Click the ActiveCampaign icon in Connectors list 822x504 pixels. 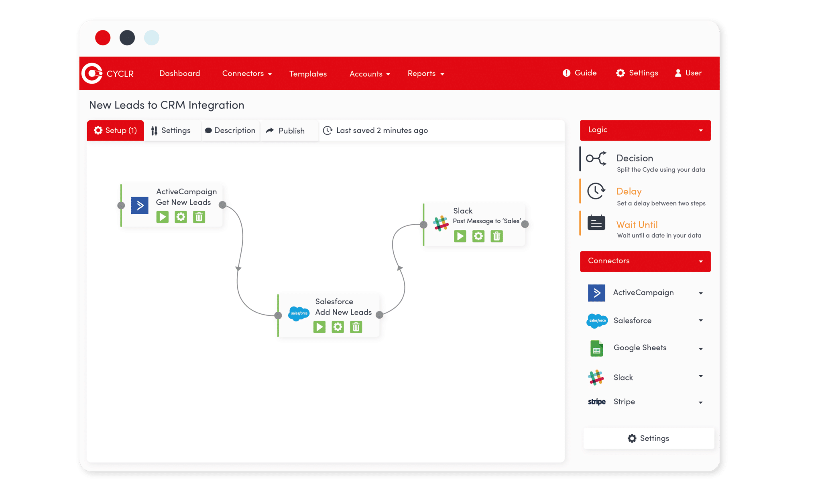point(596,293)
